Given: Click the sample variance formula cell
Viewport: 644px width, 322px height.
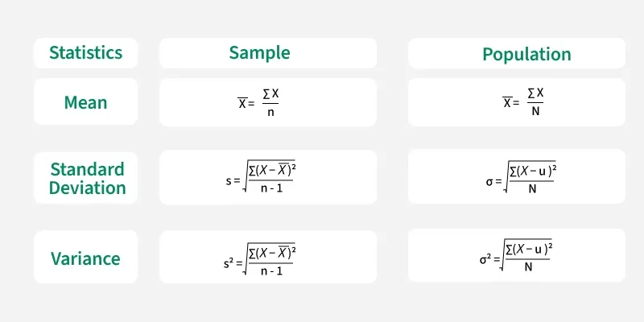Looking at the screenshot, I should point(268,258).
